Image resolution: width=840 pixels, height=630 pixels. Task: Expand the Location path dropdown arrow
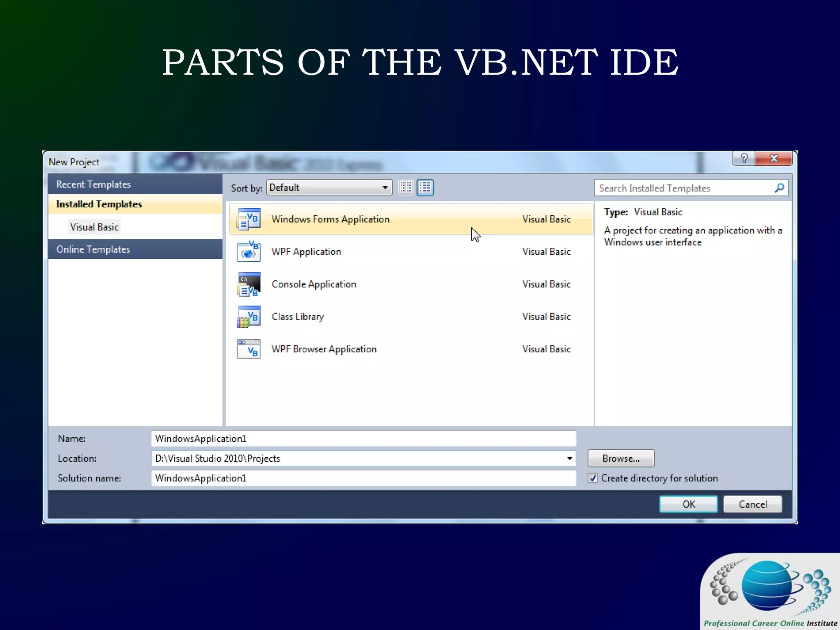(569, 458)
